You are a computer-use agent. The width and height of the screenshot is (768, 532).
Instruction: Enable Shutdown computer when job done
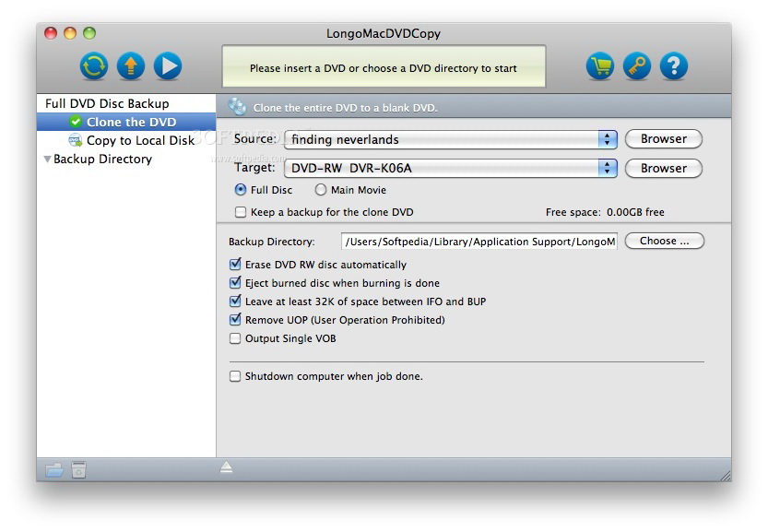(x=235, y=376)
